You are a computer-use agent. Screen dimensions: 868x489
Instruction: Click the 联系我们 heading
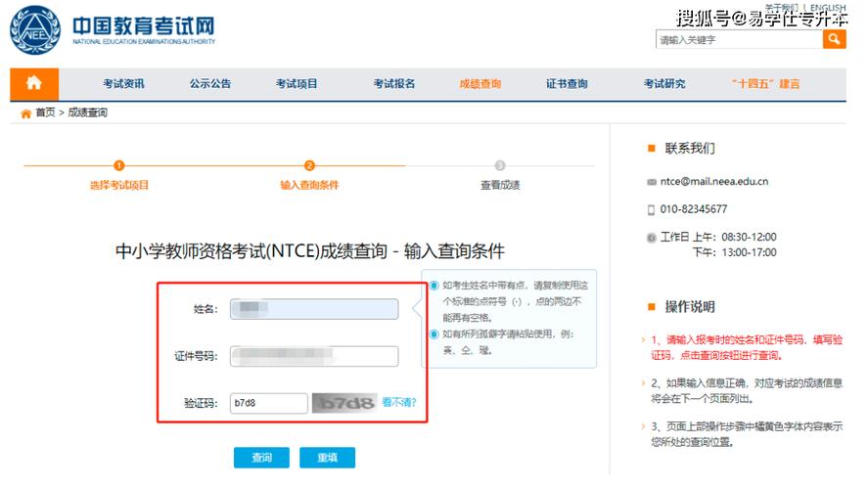(x=690, y=149)
